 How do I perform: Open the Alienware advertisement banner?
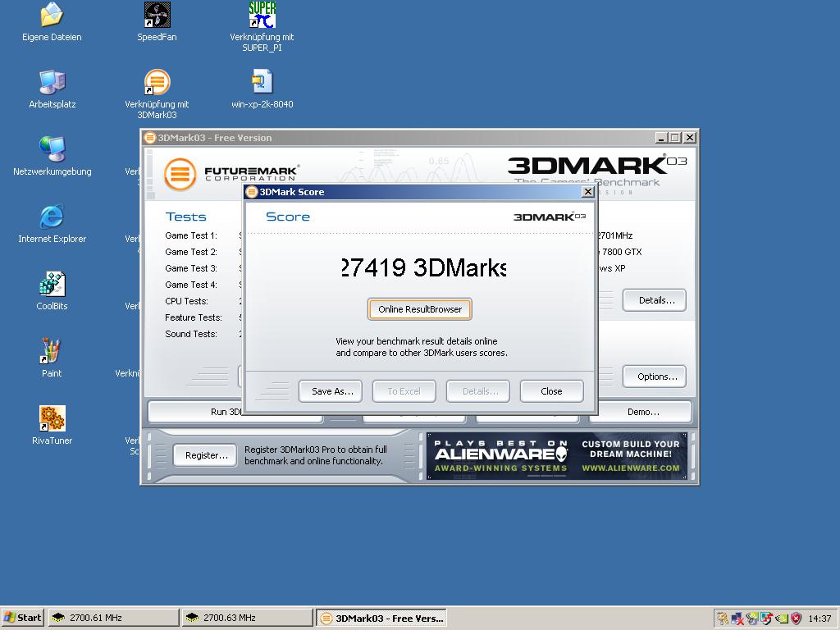pos(557,456)
